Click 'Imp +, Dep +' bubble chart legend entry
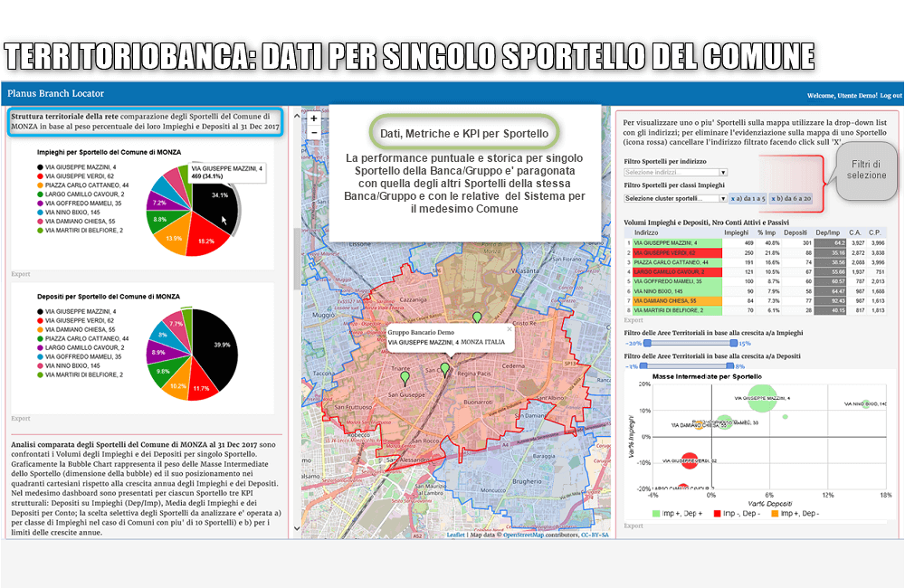This screenshot has width=905, height=588. click(677, 514)
